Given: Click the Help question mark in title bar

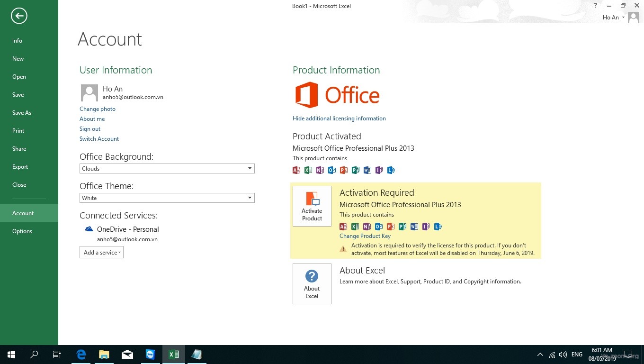Looking at the screenshot, I should coord(595,6).
